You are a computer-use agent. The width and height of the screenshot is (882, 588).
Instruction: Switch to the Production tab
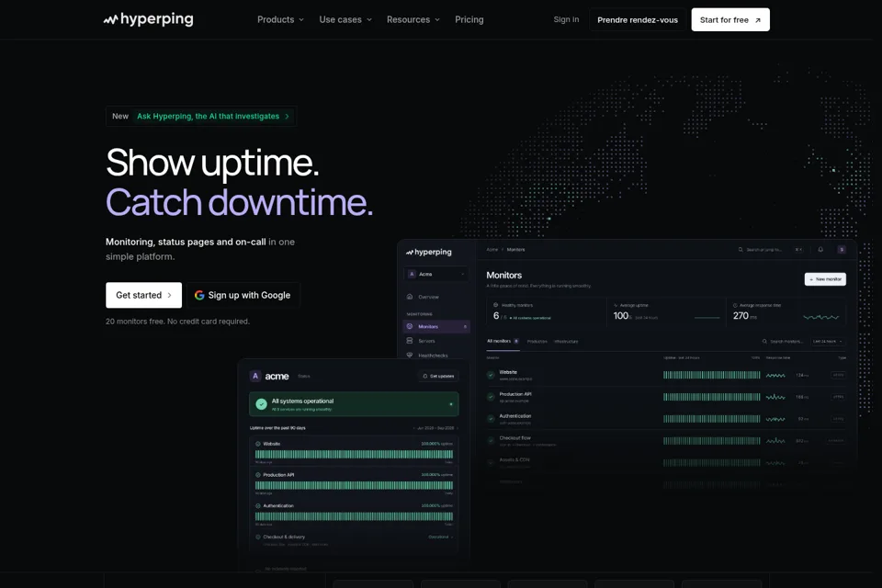(x=537, y=341)
